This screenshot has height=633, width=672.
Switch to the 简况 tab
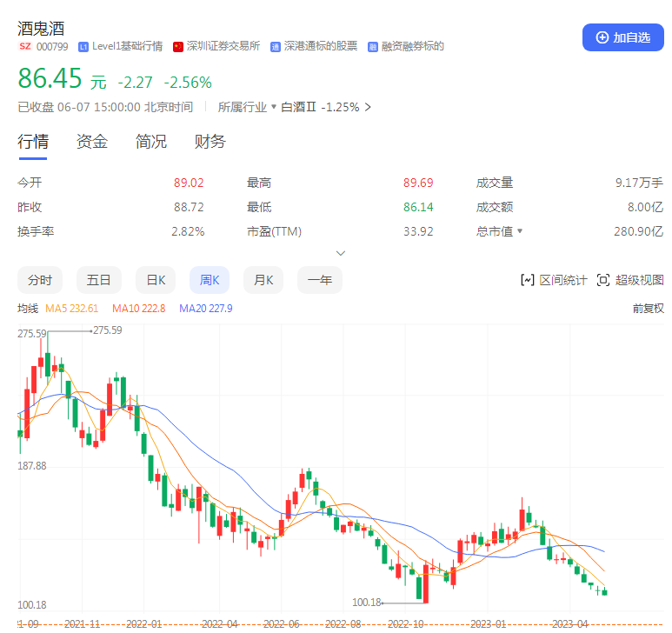[151, 142]
